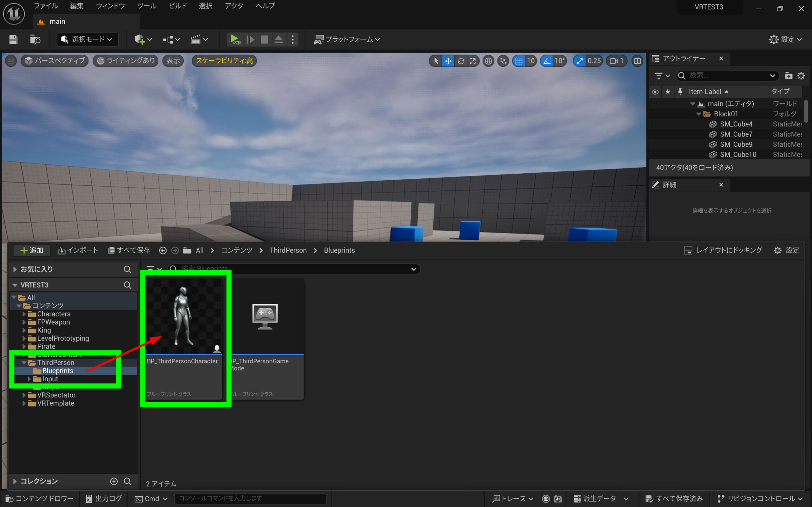Select the rotate transform tool in viewport
The image size is (812, 507).
(x=461, y=61)
